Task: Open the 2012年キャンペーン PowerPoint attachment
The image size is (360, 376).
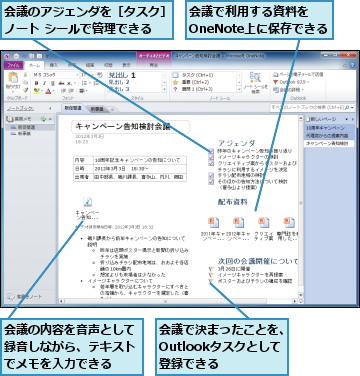Action: (x=238, y=223)
